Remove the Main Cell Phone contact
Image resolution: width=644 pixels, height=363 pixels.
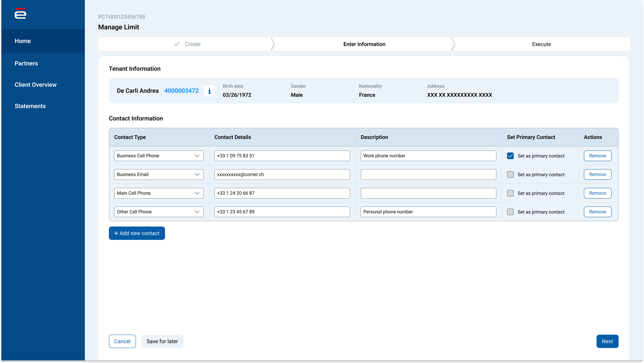click(x=597, y=193)
